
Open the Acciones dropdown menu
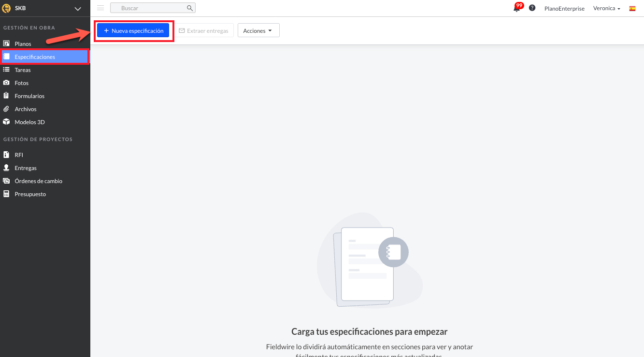(258, 30)
